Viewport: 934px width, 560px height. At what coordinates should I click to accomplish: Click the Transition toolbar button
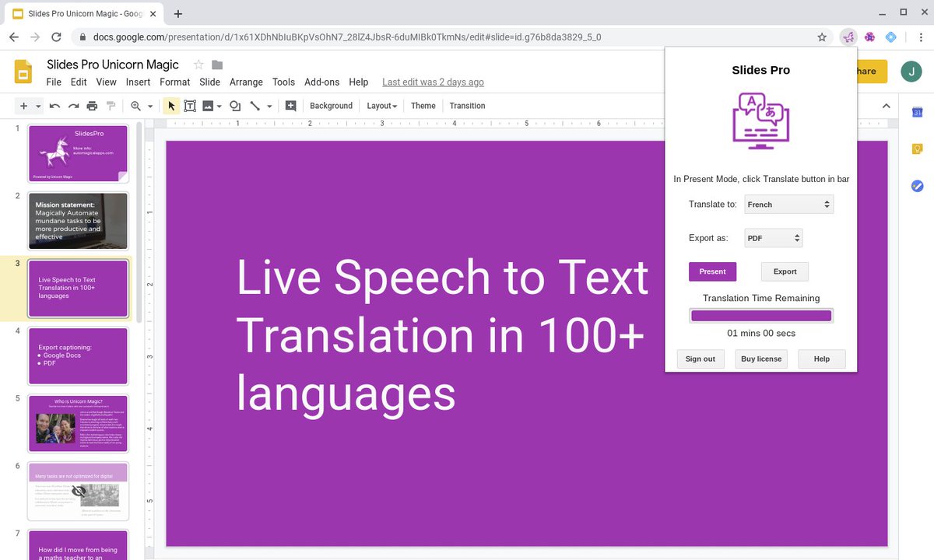(467, 106)
